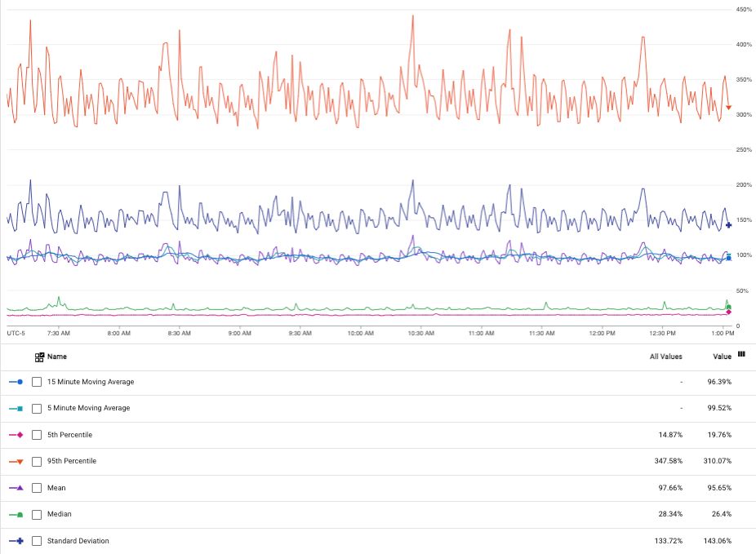
Task: Click the blue plus endpoint marker on the chart
Action: tap(729, 225)
